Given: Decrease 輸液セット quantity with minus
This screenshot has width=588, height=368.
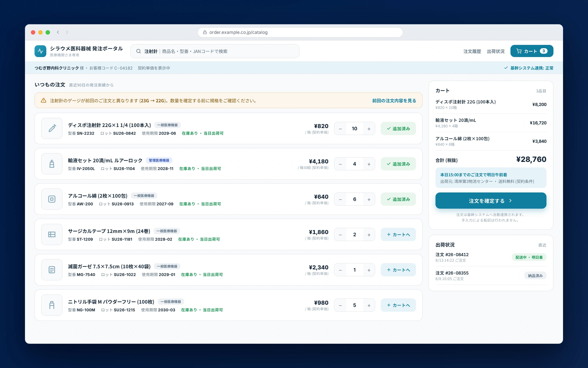Looking at the screenshot, I should tap(340, 164).
